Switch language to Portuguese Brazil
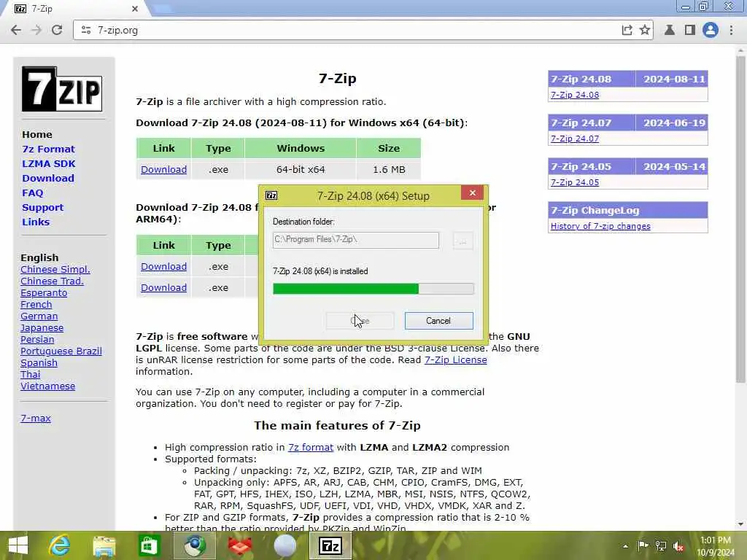The height and width of the screenshot is (560, 747). click(61, 351)
